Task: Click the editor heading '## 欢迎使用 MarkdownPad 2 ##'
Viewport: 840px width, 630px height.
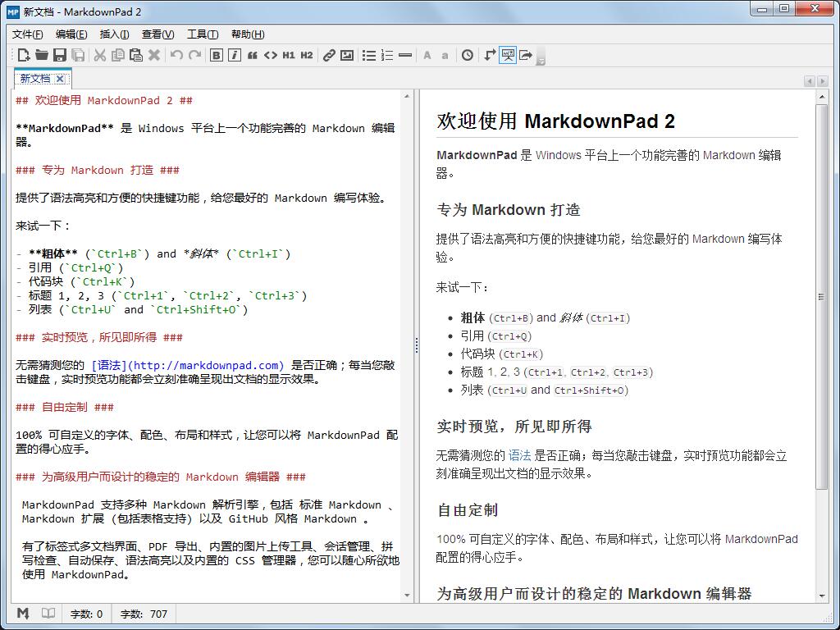Action: click(104, 101)
